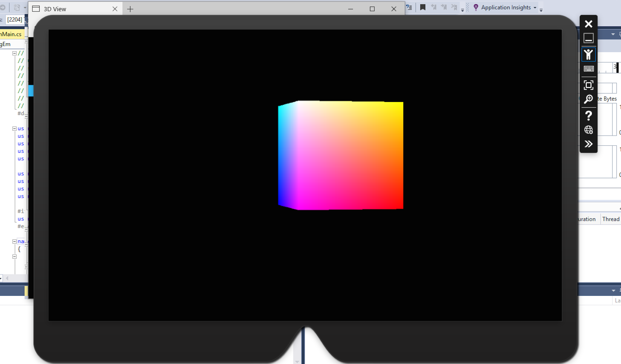Select the keyboard icon in sidebar
The image size is (621, 364).
[588, 68]
